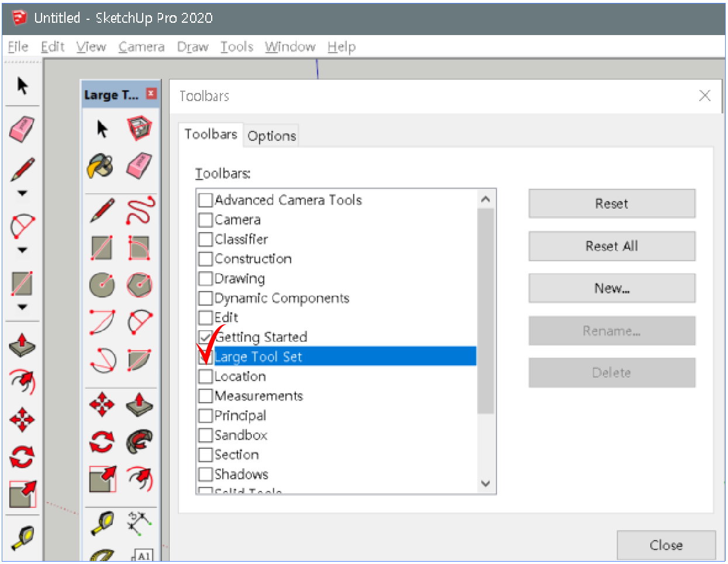Switch to the Options tab
The height and width of the screenshot is (564, 728).
[x=272, y=136]
